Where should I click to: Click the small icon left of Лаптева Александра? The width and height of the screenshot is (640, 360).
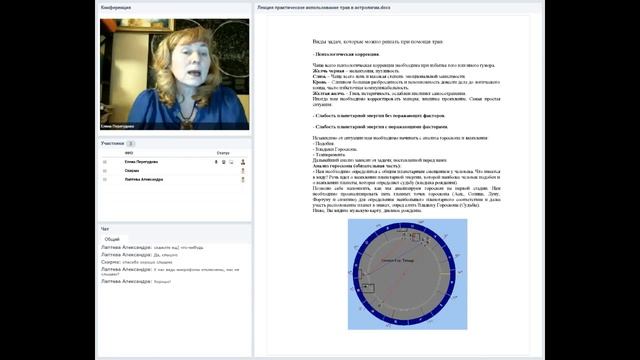[x=105, y=179]
